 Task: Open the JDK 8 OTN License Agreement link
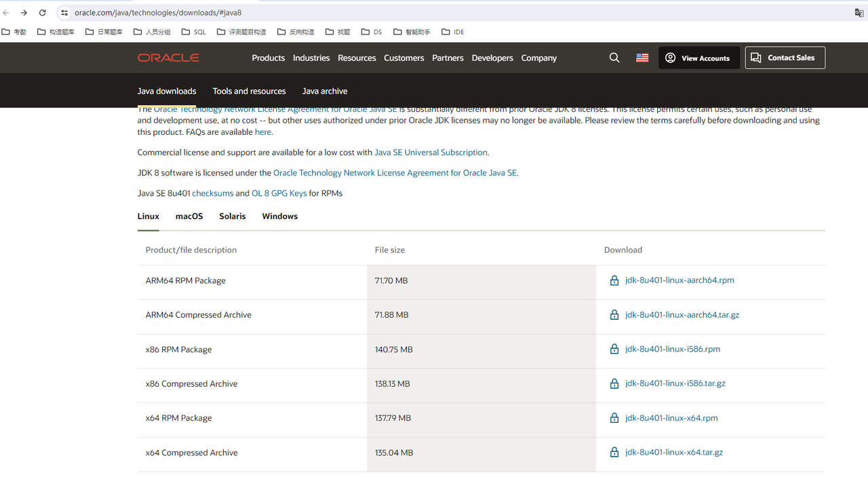coord(395,173)
